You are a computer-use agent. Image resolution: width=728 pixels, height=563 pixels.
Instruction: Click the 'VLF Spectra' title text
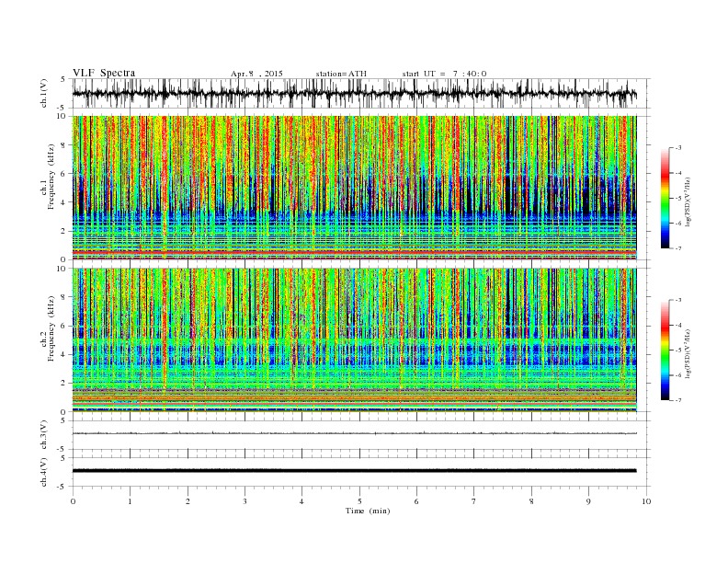pyautogui.click(x=104, y=73)
